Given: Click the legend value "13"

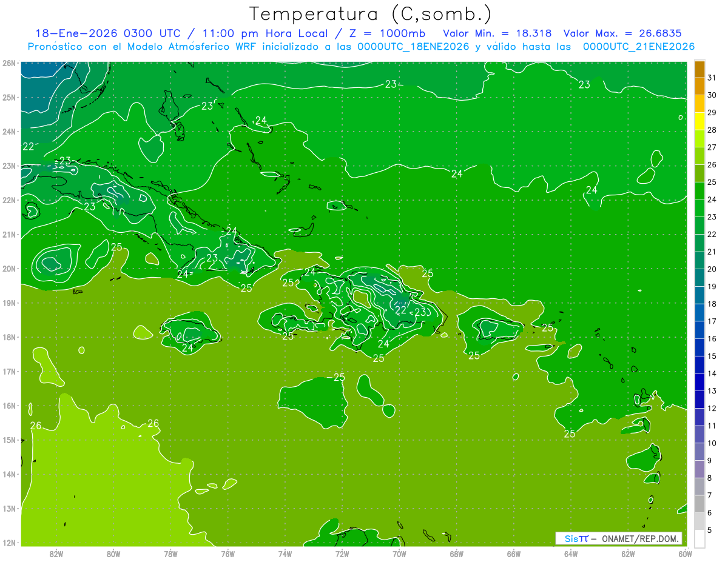Looking at the screenshot, I should [x=712, y=391].
